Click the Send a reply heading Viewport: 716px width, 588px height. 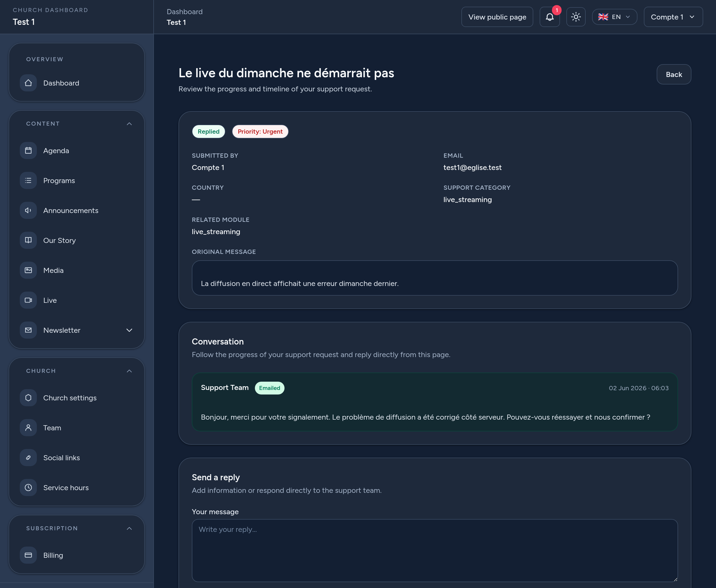coord(216,478)
